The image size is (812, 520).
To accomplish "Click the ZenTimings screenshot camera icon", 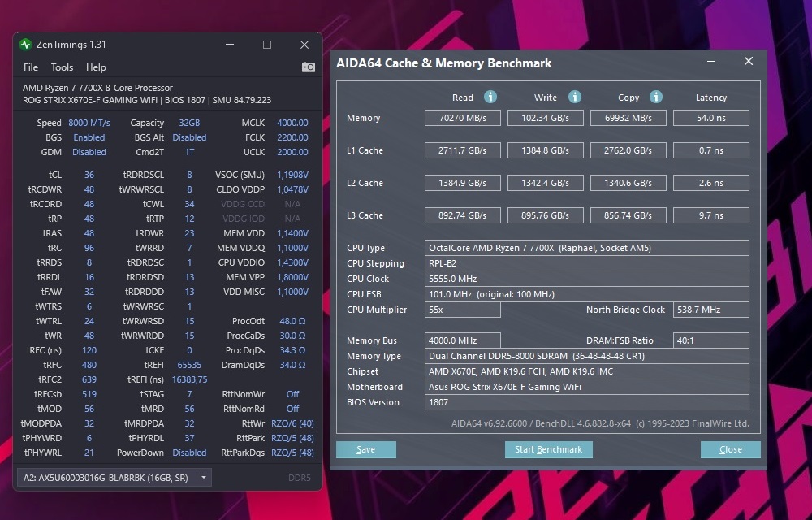I will coord(308,67).
